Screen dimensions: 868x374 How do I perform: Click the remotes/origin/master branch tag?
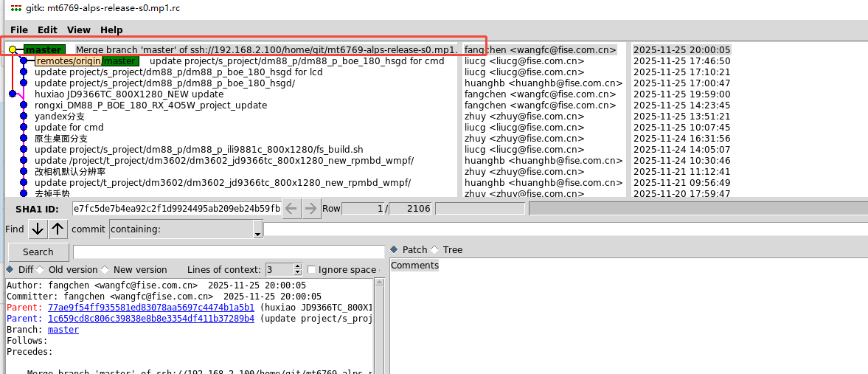(87, 61)
